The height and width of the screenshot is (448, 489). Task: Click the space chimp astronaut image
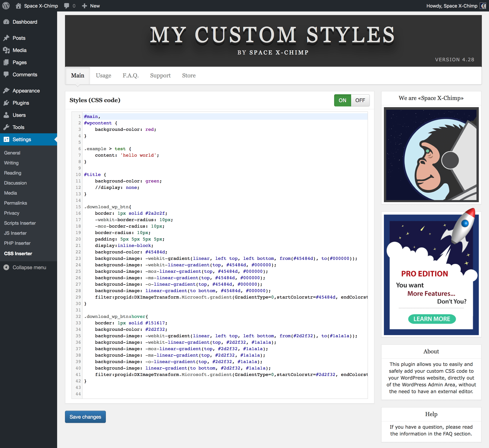tap(431, 154)
